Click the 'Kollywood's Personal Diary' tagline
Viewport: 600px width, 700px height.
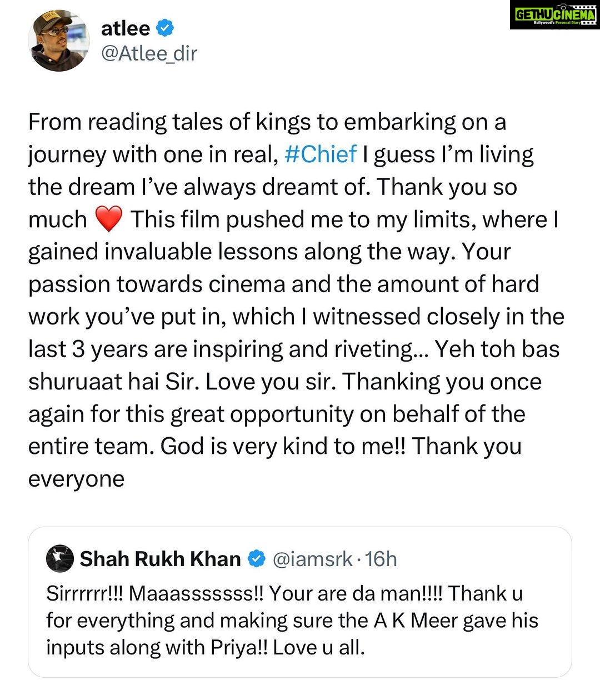click(557, 23)
